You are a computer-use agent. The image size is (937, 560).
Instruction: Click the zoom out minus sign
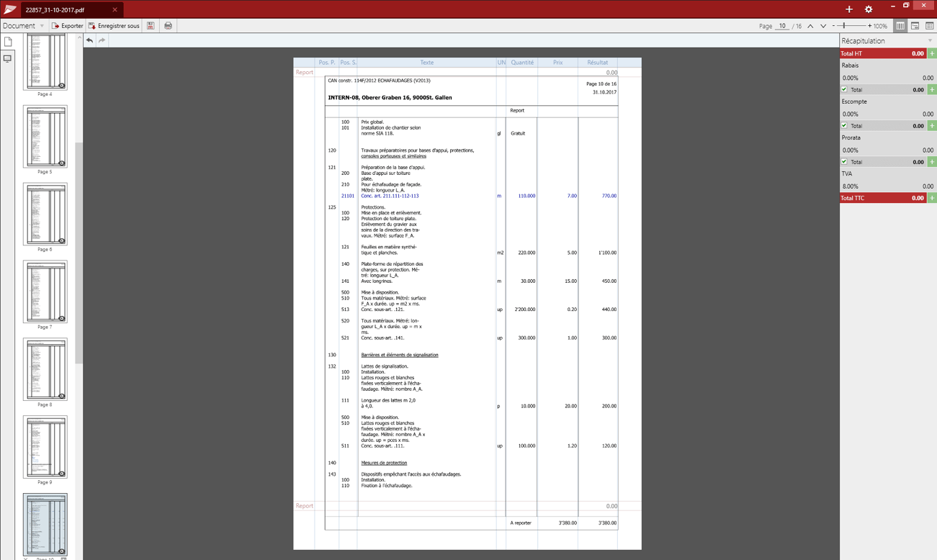click(833, 26)
